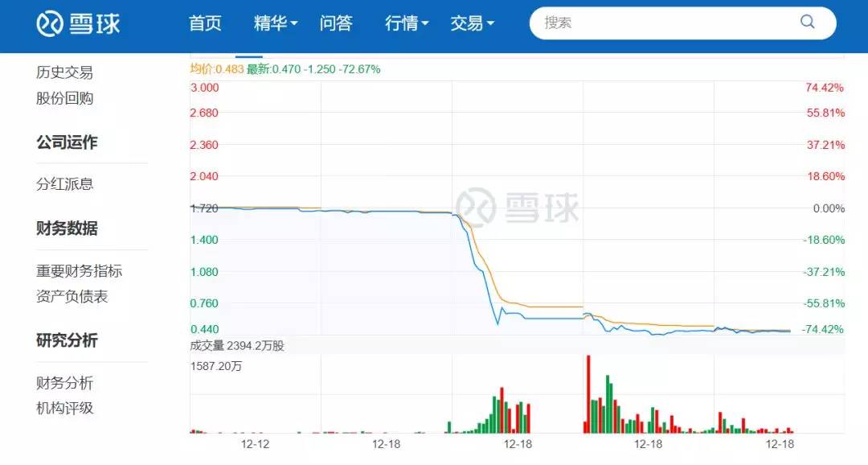Open the 分红派息 sidebar link
868x465 pixels.
(x=65, y=184)
